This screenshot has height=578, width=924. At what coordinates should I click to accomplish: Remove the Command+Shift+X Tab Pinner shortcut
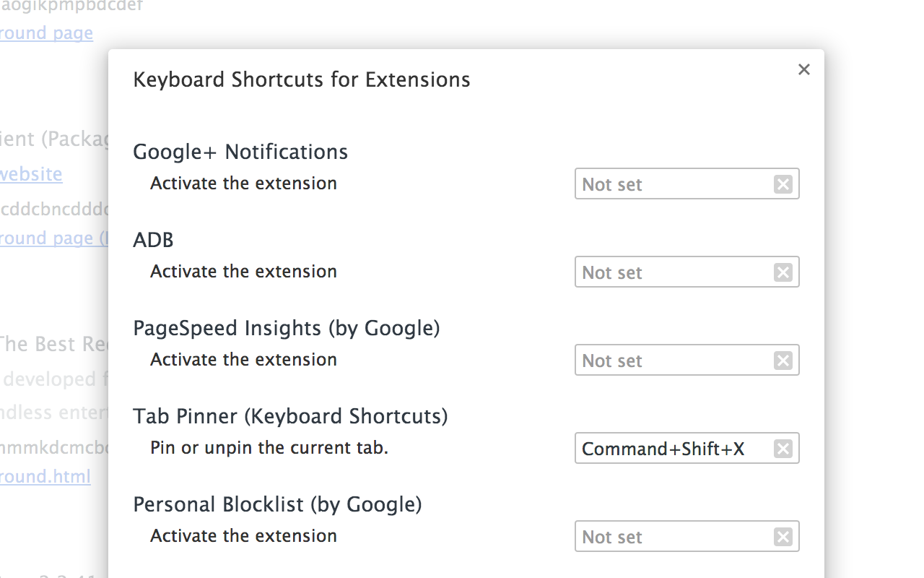click(x=783, y=448)
